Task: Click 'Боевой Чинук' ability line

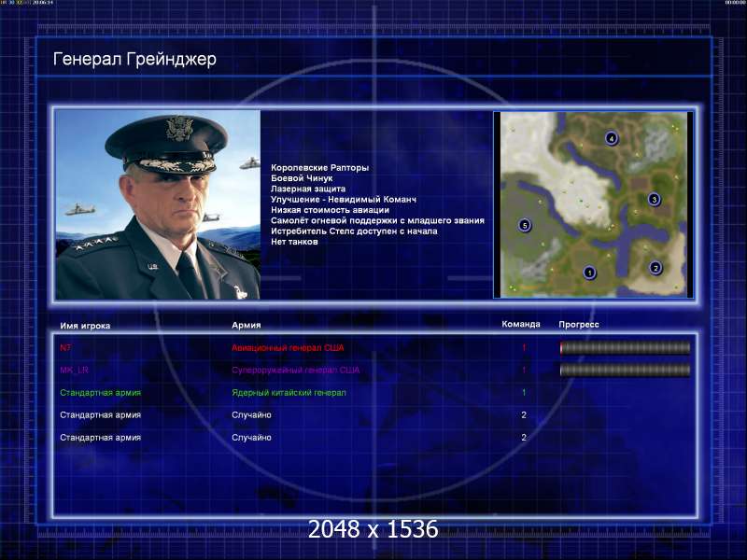Action: 302,178
